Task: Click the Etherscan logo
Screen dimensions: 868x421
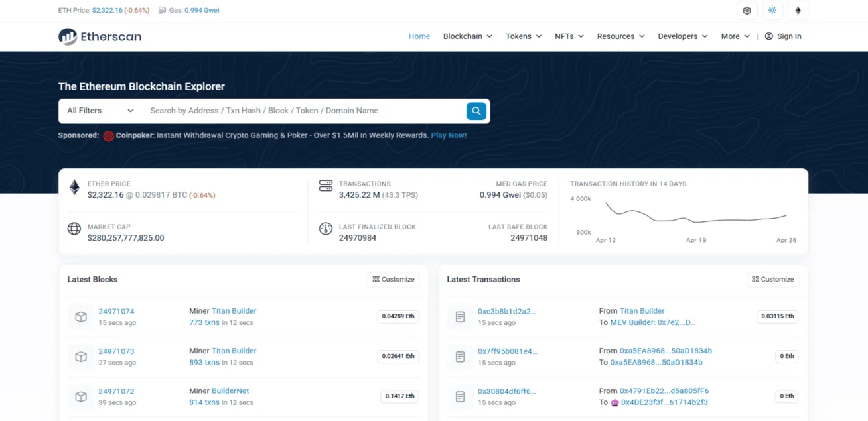Action: [x=100, y=36]
